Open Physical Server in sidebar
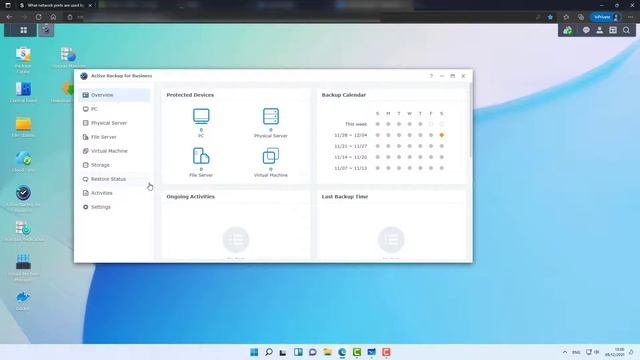The image size is (640, 360). pos(114,123)
